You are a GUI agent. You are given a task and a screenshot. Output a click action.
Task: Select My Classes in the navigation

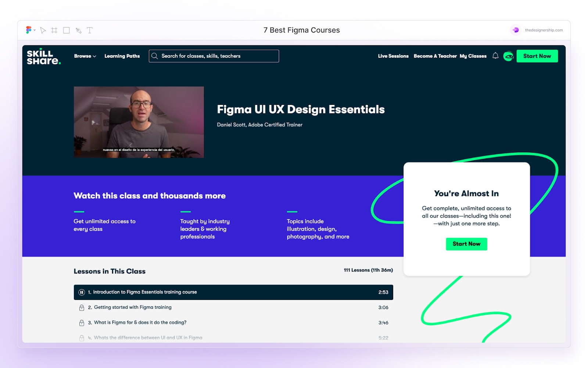(x=473, y=56)
